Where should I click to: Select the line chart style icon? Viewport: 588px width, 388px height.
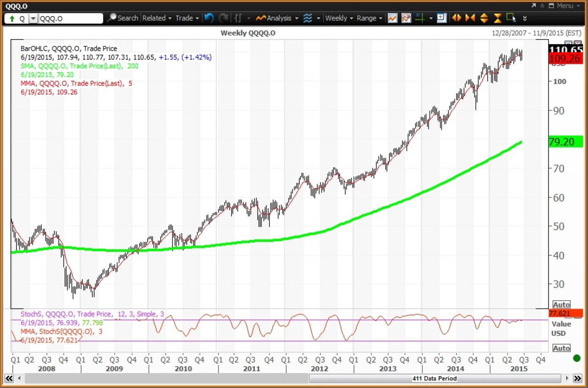[392, 18]
